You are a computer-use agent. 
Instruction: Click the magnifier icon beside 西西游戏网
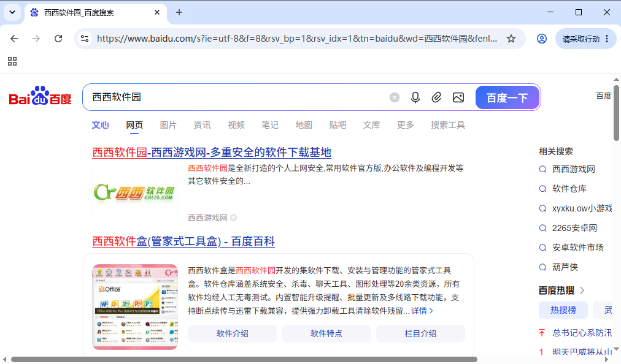542,169
